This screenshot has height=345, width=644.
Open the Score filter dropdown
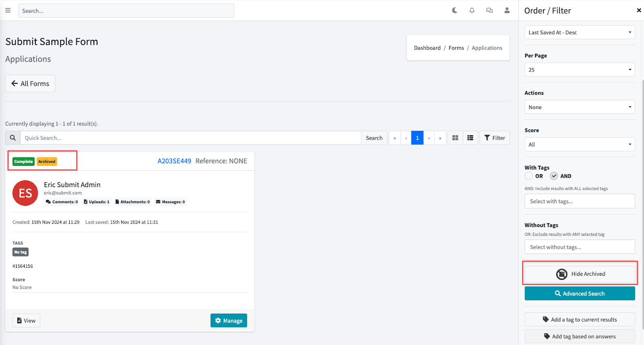(580, 145)
